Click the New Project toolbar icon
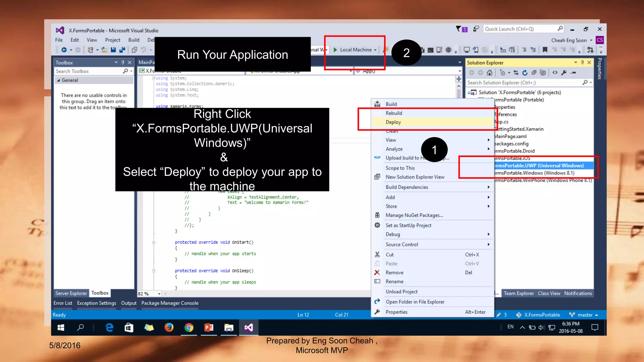The width and height of the screenshot is (644, 362). coord(91,50)
